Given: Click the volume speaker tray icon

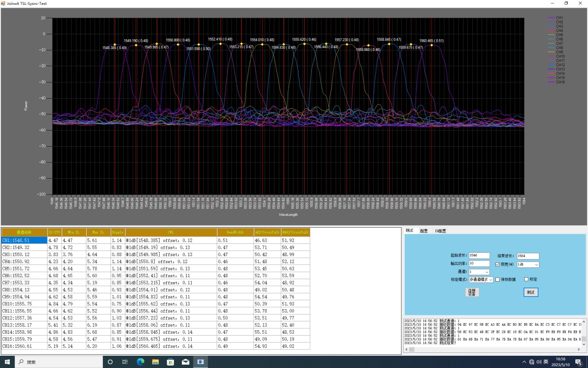Looking at the screenshot, I should click(539, 362).
